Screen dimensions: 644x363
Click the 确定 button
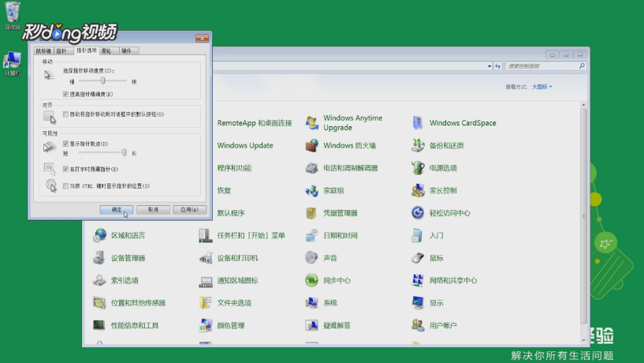116,210
